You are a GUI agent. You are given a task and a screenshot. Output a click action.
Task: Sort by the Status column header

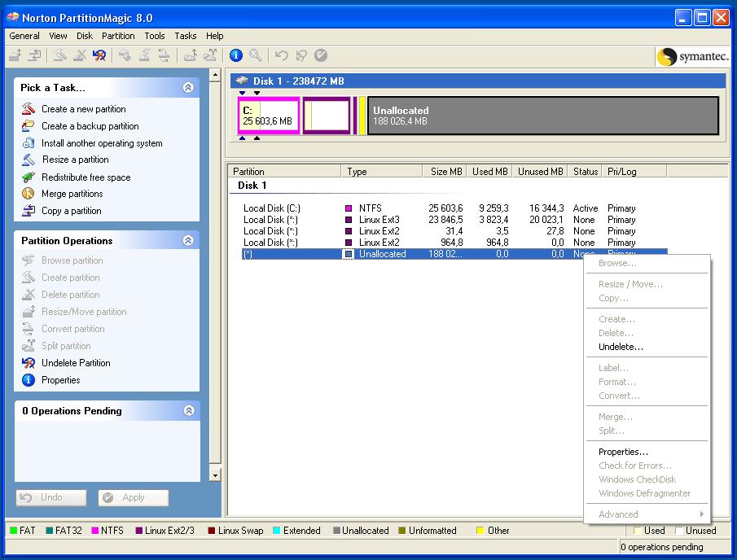(x=585, y=172)
